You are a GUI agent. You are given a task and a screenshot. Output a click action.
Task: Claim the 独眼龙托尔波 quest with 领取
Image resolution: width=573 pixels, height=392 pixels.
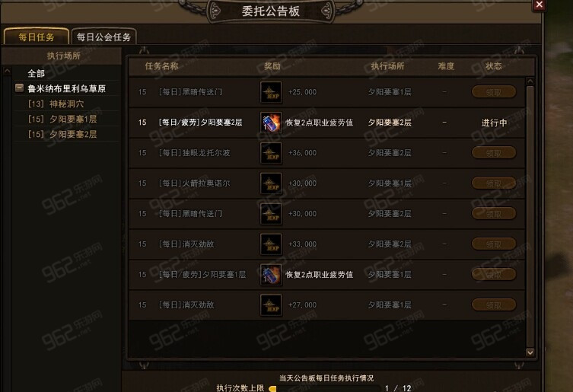pos(494,153)
